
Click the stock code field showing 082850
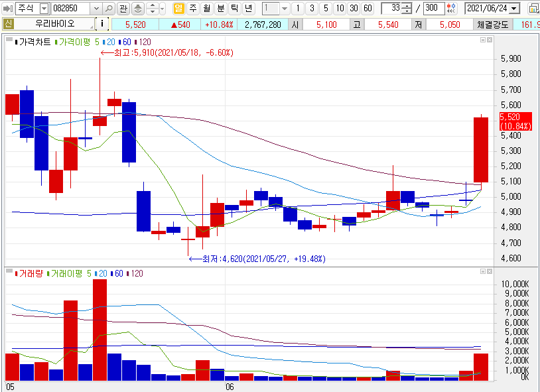[71, 8]
